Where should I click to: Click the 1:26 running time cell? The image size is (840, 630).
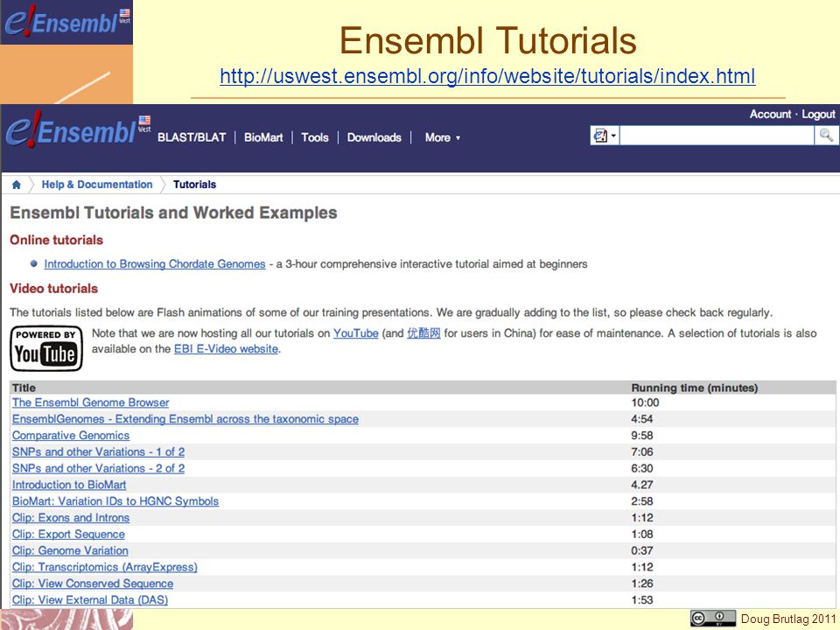coord(641,584)
